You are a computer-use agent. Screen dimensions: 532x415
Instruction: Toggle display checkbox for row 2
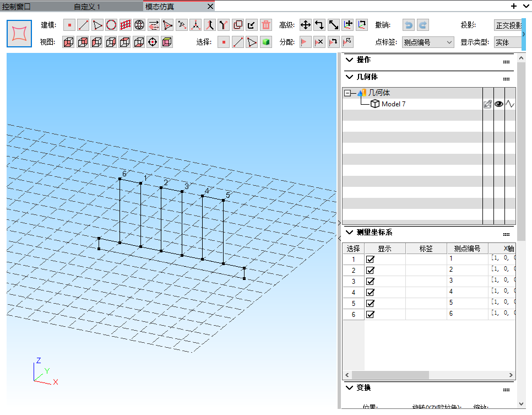(370, 270)
